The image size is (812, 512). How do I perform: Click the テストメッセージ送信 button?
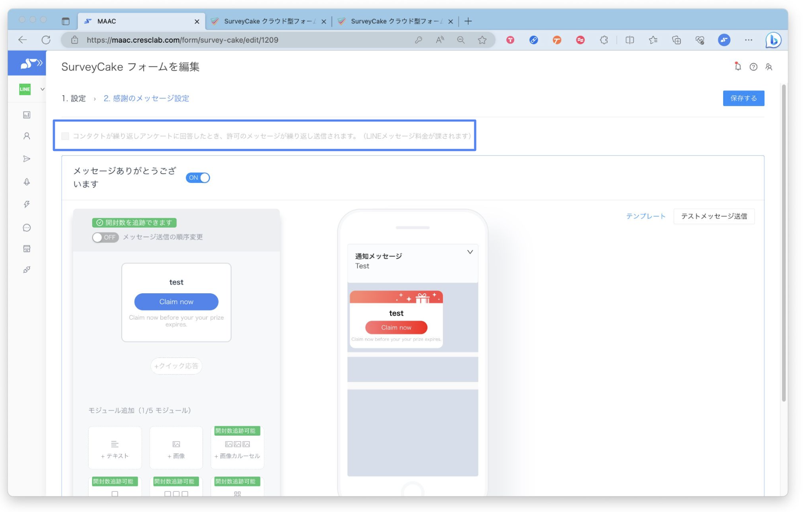(714, 216)
